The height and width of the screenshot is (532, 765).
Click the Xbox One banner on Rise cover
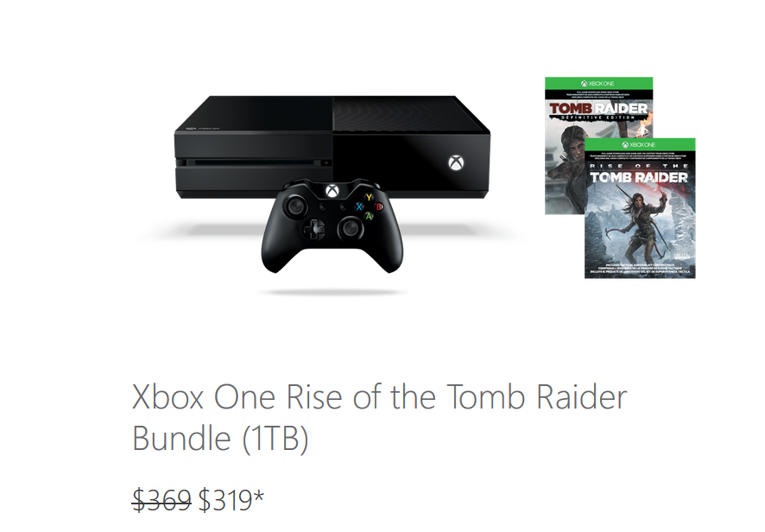639,144
